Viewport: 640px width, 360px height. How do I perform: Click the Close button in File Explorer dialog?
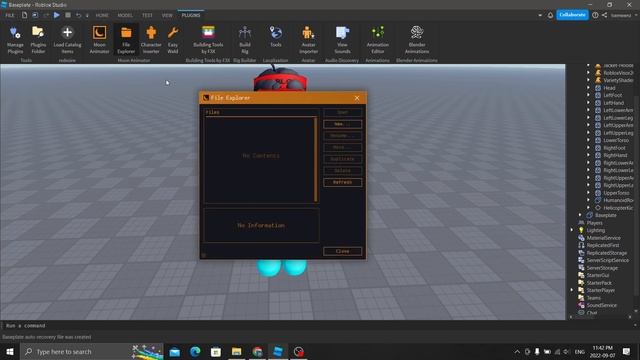point(342,251)
